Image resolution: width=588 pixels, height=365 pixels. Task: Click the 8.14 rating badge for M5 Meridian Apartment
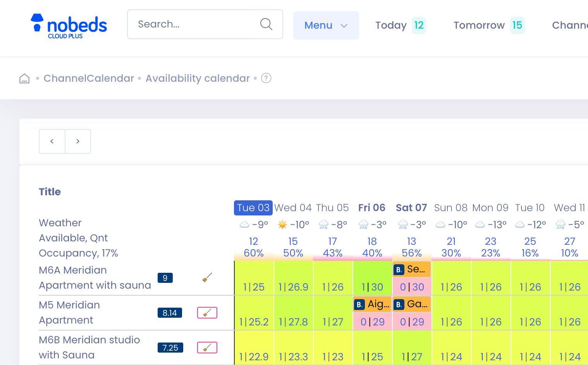pos(170,313)
